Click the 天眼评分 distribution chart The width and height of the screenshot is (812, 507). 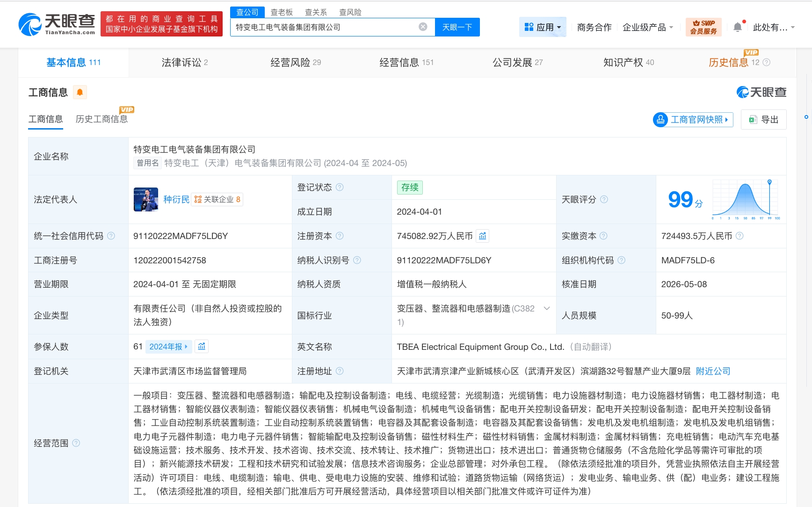click(x=746, y=199)
